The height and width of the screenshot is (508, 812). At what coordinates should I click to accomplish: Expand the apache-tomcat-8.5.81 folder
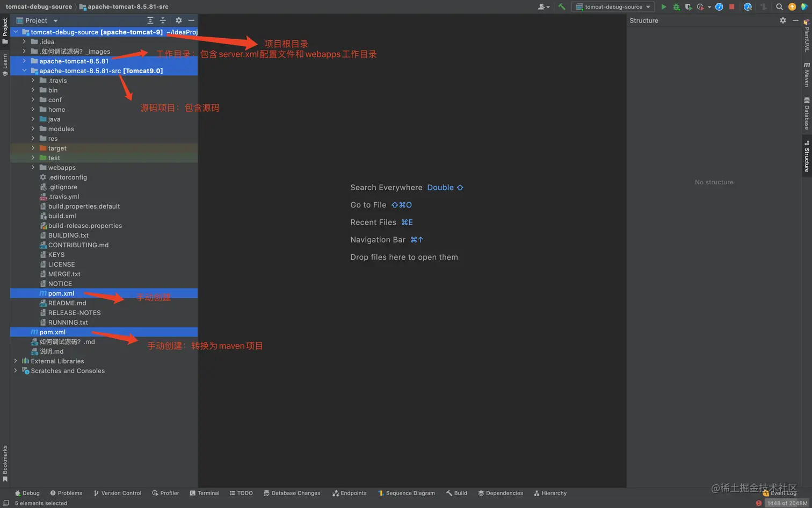(24, 61)
